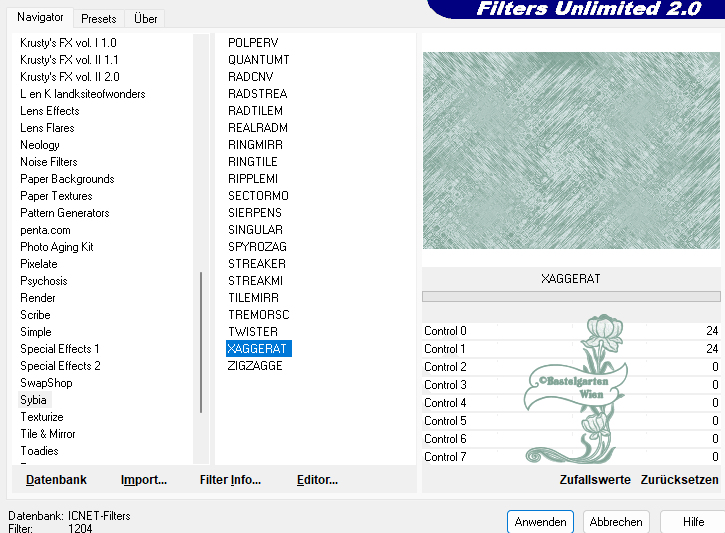Select the penta.com category

coord(45,230)
